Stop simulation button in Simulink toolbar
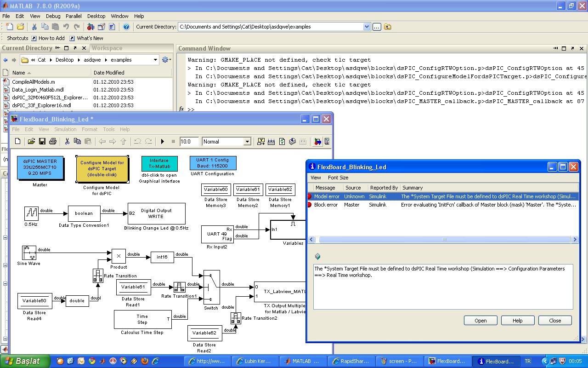This screenshot has height=368, width=588. click(173, 142)
